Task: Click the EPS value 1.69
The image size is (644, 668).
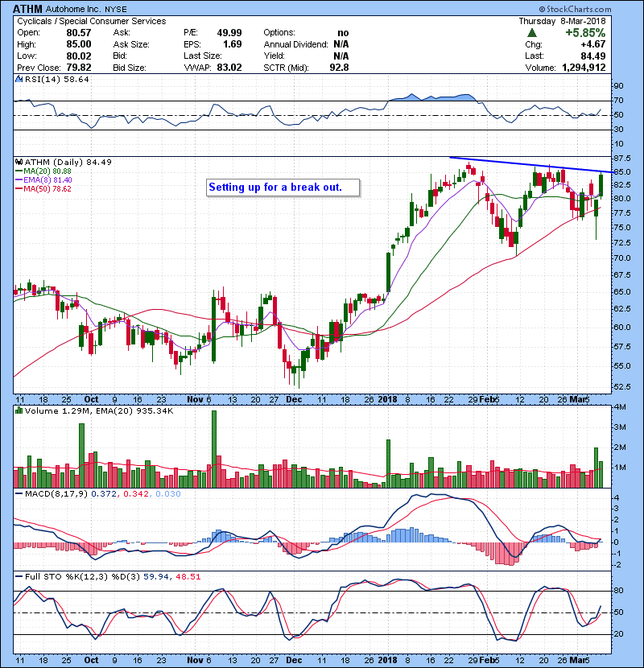Action: (233, 44)
